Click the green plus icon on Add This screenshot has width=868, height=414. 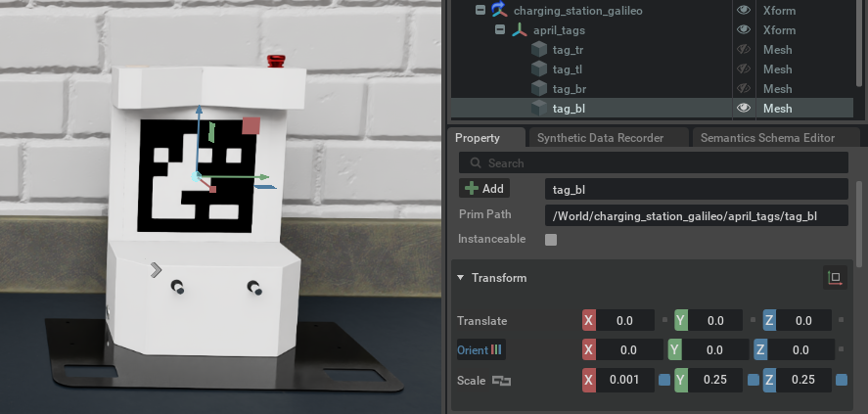(472, 189)
